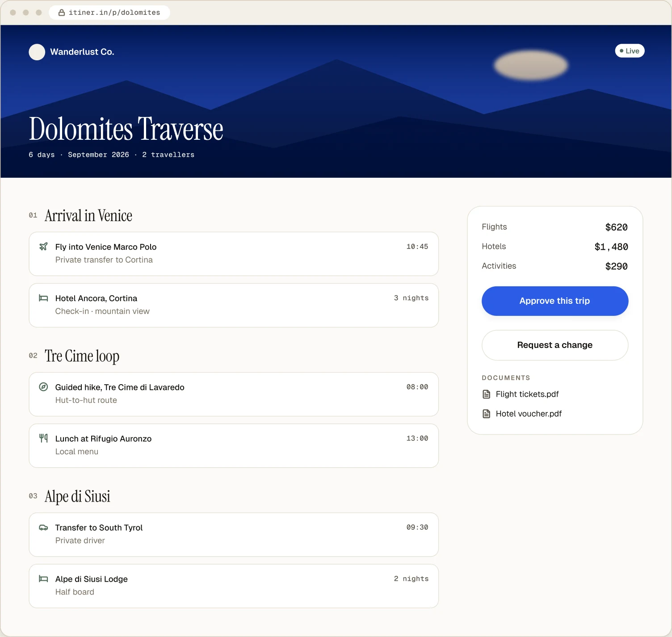Select the Hotel Ancora, Cortina title
Screen dimensions: 672x637
(96, 298)
